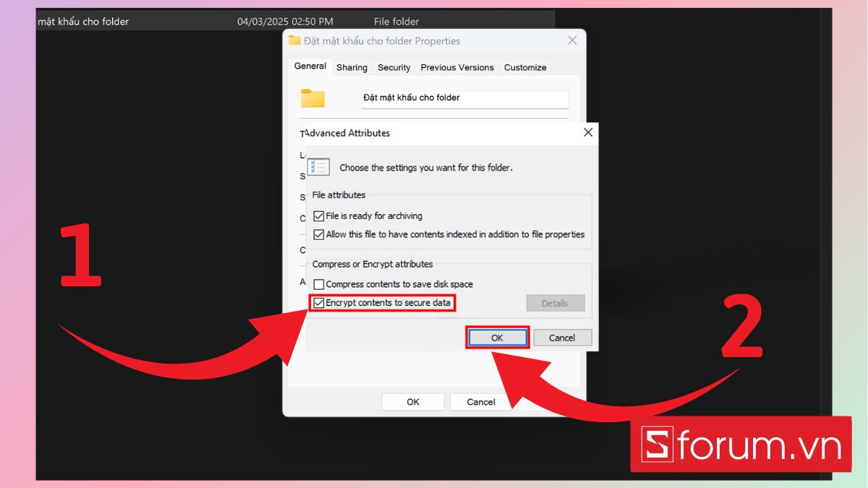Screen dimensions: 868x488
Task: Click the 'File folder' type cell
Action: pyautogui.click(x=396, y=22)
